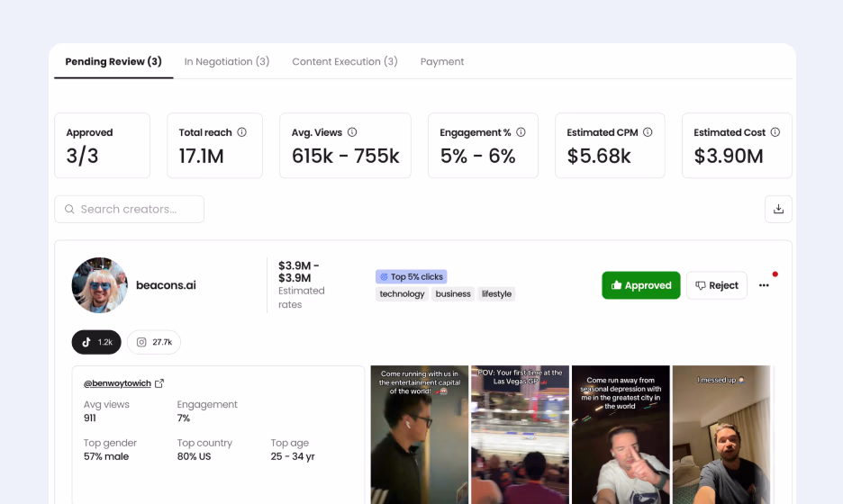The image size is (843, 504).
Task: Open the Content Execution tab
Action: (x=345, y=62)
